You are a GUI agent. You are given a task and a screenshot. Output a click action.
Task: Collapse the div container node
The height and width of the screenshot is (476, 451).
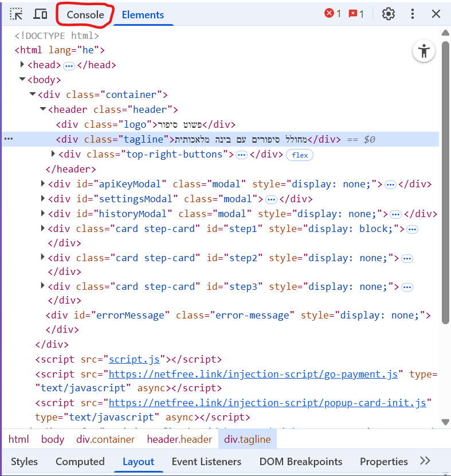click(x=33, y=94)
